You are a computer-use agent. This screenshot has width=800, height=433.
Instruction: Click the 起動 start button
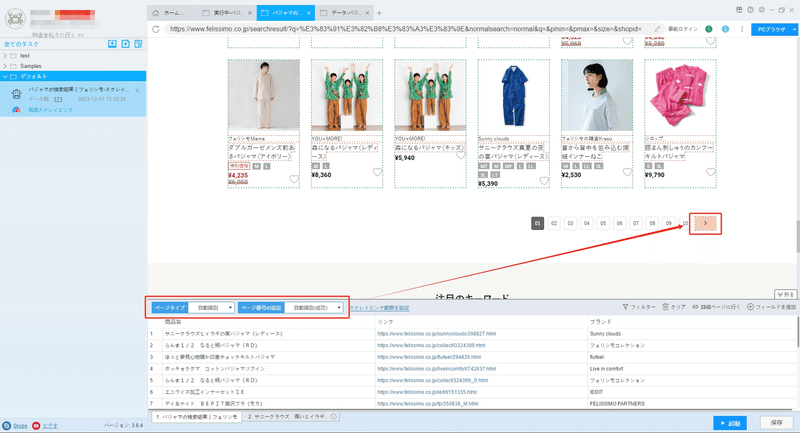point(730,423)
